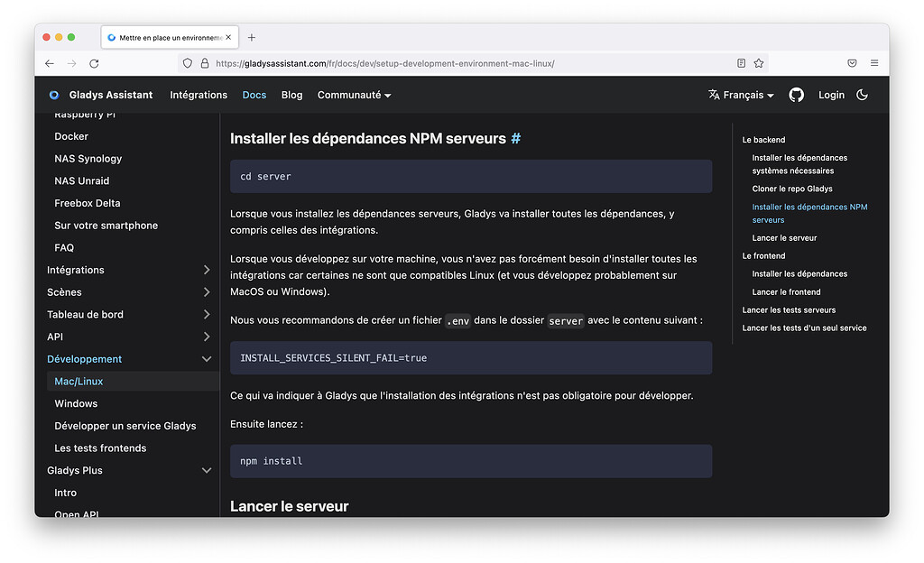This screenshot has width=924, height=563.
Task: Open the GitHub repository icon
Action: pyautogui.click(x=796, y=95)
